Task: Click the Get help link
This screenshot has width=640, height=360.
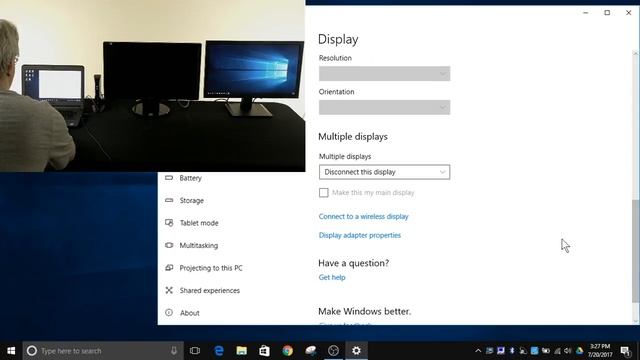Action: point(332,277)
